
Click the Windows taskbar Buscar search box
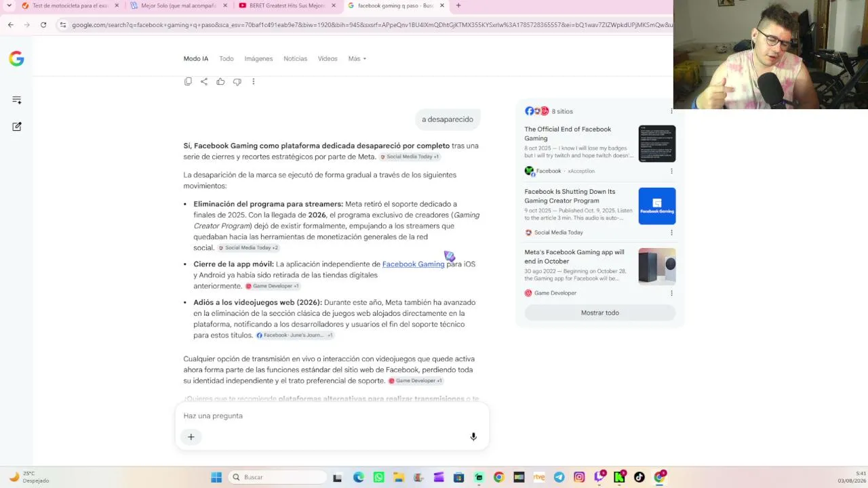tap(279, 477)
